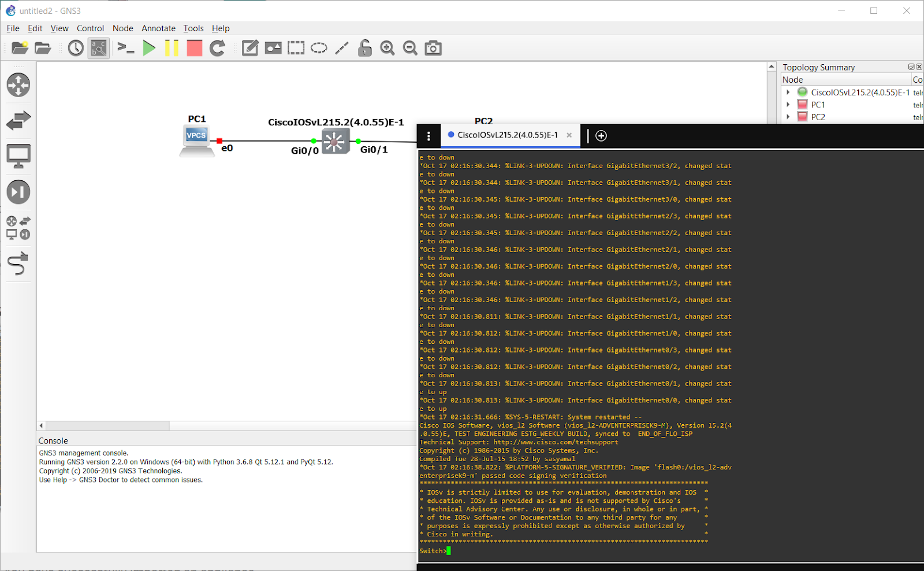Click the Gi0/1 interface label

coord(374,150)
